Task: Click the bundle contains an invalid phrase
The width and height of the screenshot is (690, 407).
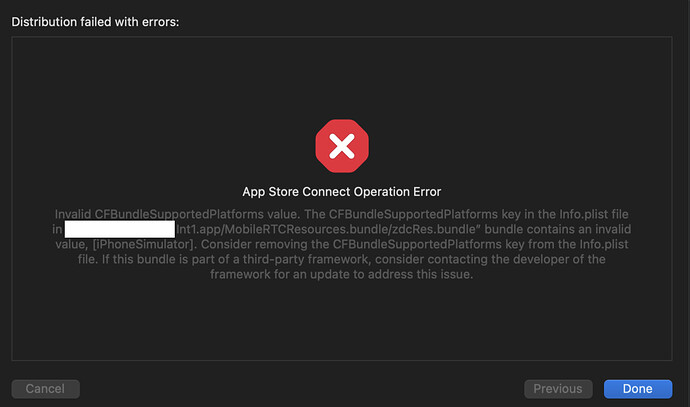Action: (558, 229)
